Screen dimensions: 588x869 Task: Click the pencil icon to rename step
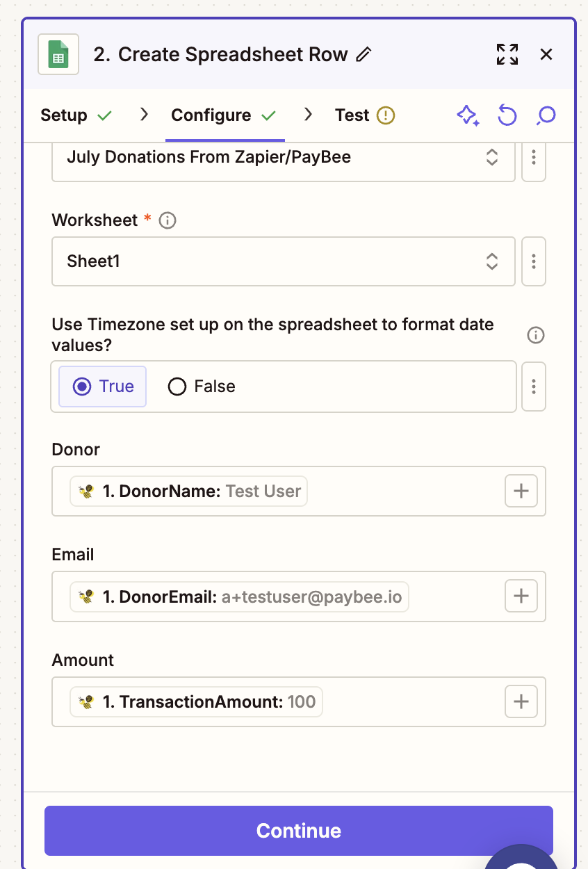pyautogui.click(x=364, y=54)
